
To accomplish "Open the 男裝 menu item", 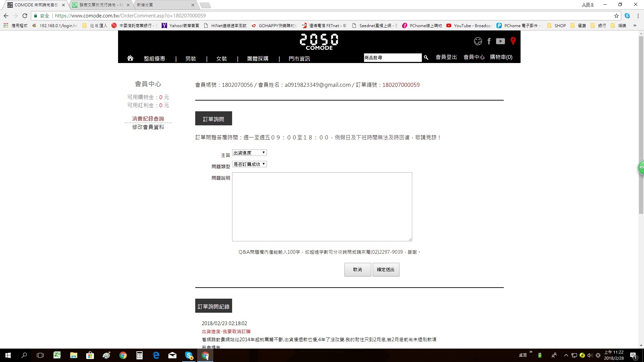I will [191, 59].
